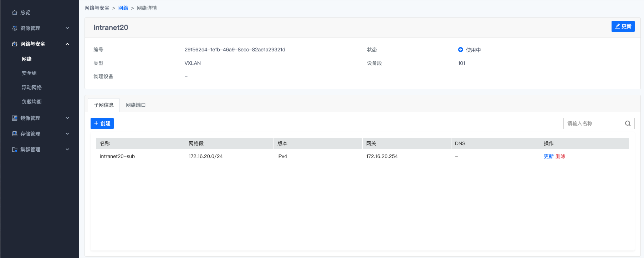This screenshot has width=644, height=258.
Task: Collapse the 网络与安全 menu chevron
Action: click(x=67, y=44)
